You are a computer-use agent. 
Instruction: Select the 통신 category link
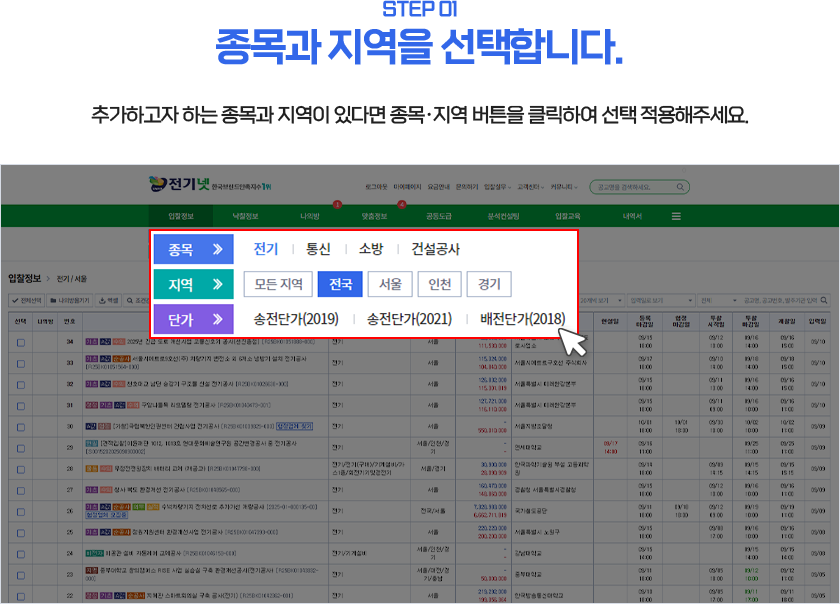click(318, 249)
